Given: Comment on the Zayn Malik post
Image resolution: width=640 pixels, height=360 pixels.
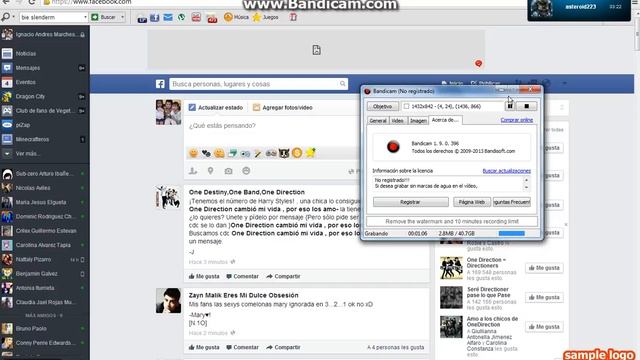Looking at the screenshot, I should pyautogui.click(x=242, y=347).
